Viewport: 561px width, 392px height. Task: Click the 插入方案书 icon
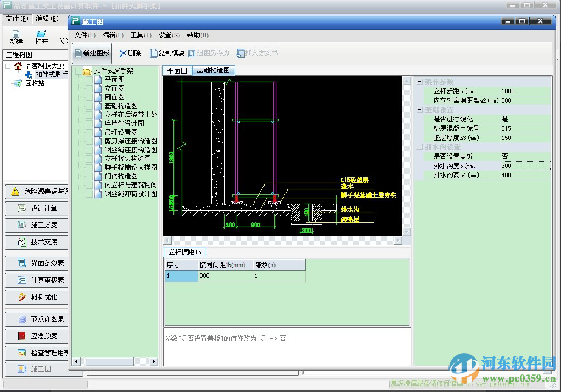tap(240, 53)
